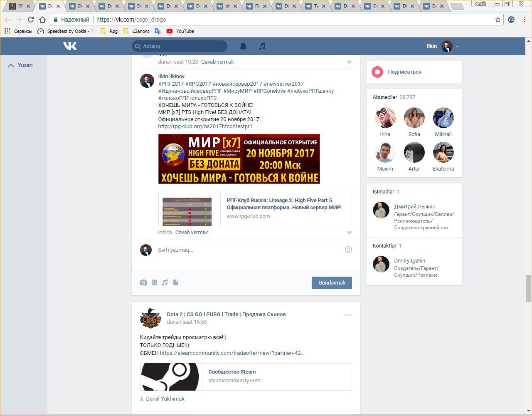
Task: Go to browser home page
Action: point(42,20)
